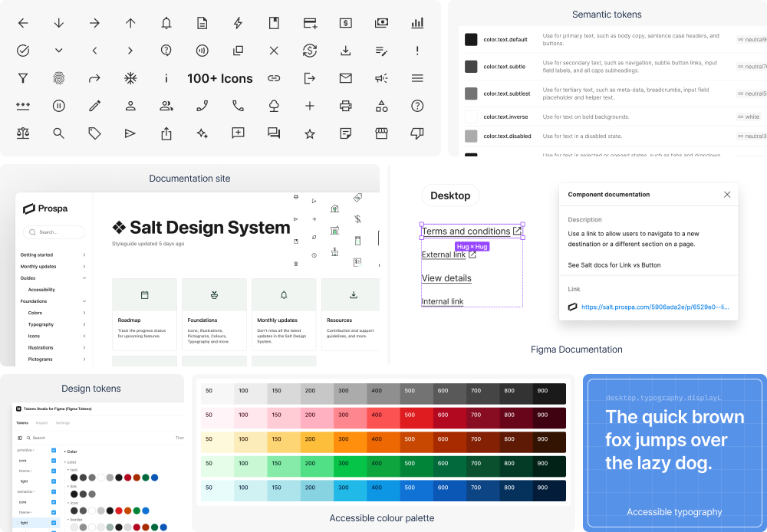This screenshot has height=532, width=767.
Task: Select the envelope mail icon in the icon grid
Action: pos(345,77)
